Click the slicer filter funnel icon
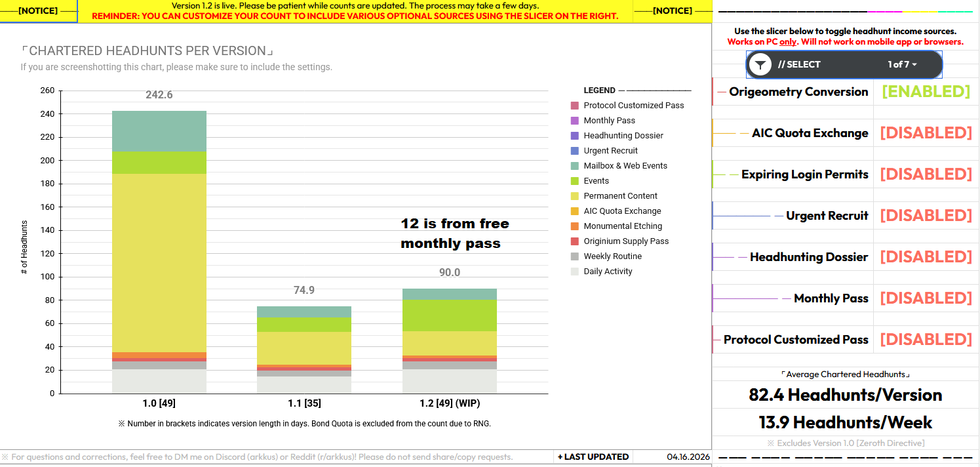The image size is (980, 467). 760,65
